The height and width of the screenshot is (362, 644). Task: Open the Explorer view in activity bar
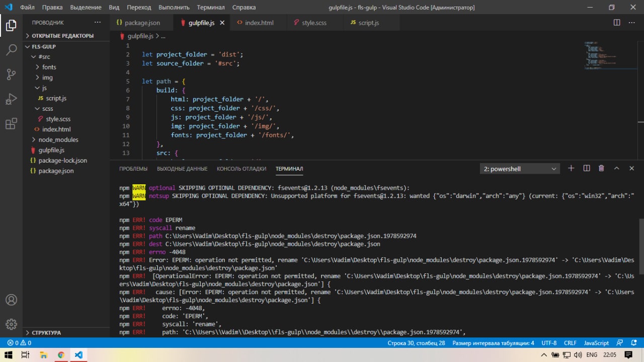click(11, 26)
